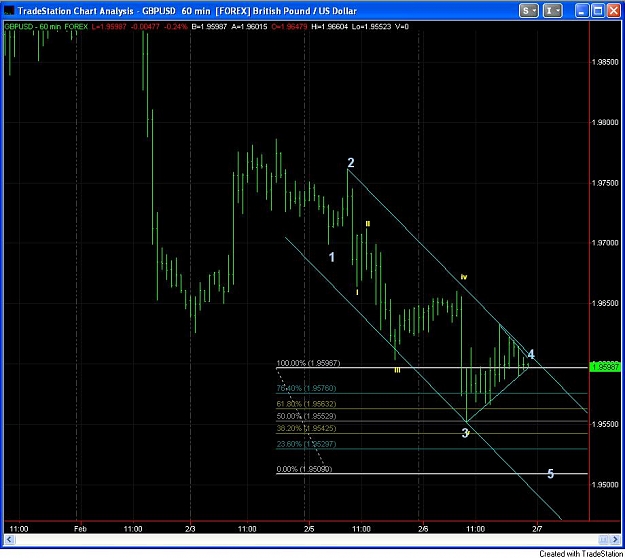Screen dimensions: 625x558
Task: Click the 2/5 date label on time axis
Action: pyautogui.click(x=309, y=529)
